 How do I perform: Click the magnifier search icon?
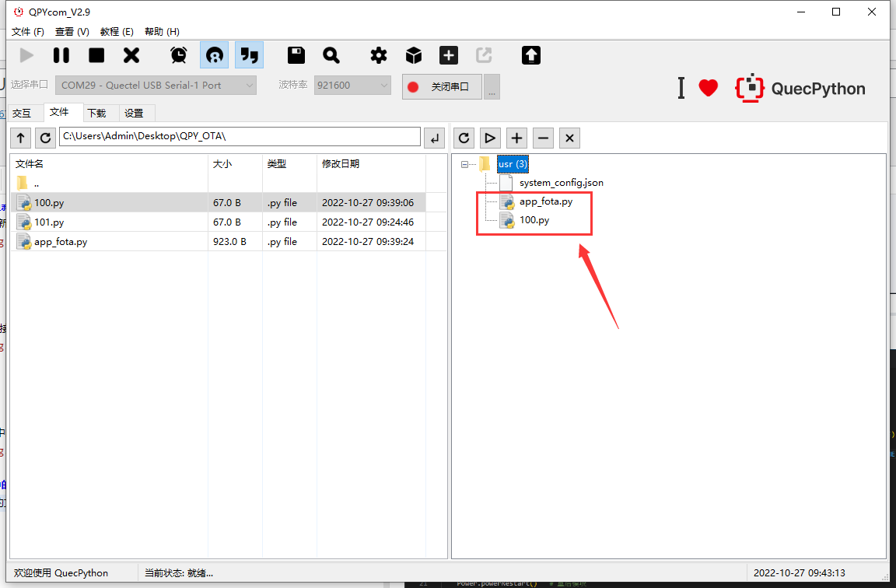pos(331,55)
